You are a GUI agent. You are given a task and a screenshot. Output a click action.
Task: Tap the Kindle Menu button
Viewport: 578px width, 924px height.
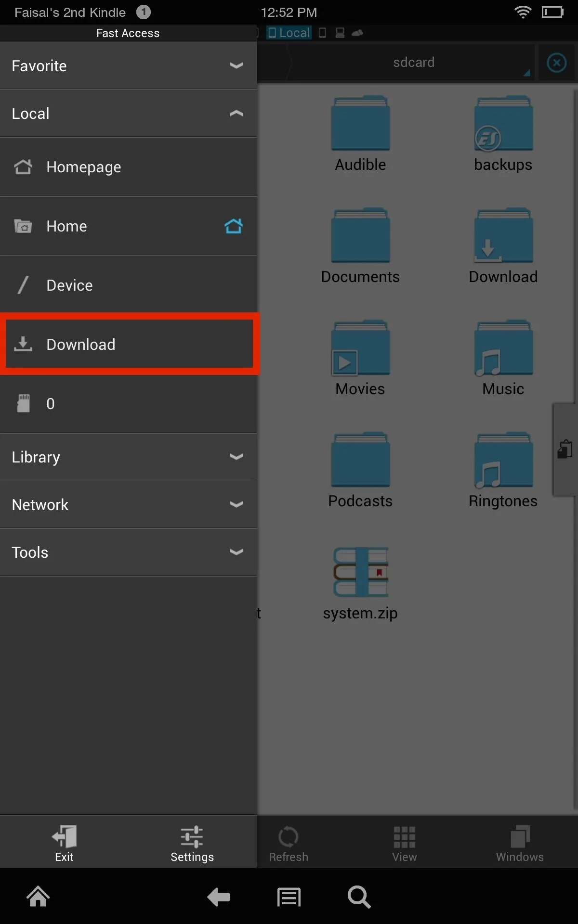[x=289, y=897]
